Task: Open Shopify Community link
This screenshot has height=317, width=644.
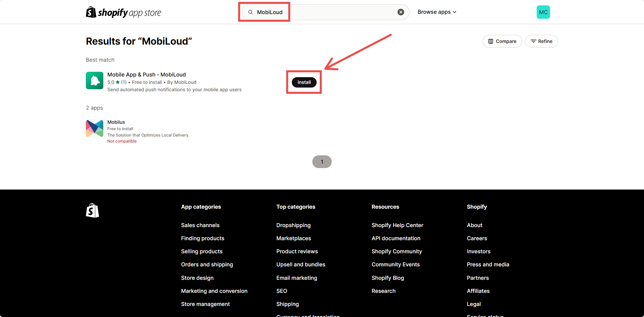Action: (x=397, y=251)
